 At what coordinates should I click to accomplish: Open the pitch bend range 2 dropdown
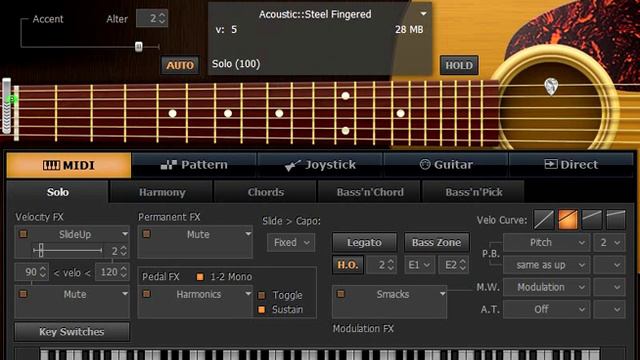(609, 242)
